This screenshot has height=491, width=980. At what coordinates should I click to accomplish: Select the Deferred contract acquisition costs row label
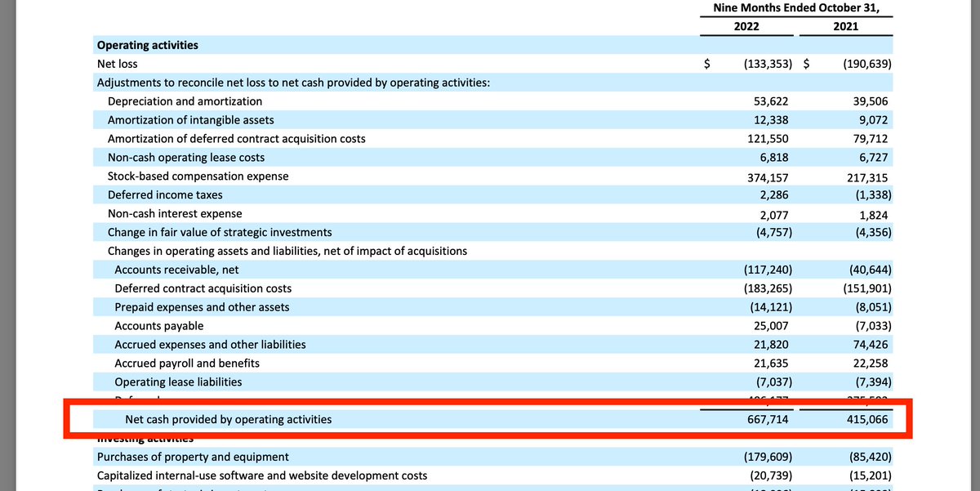click(203, 288)
